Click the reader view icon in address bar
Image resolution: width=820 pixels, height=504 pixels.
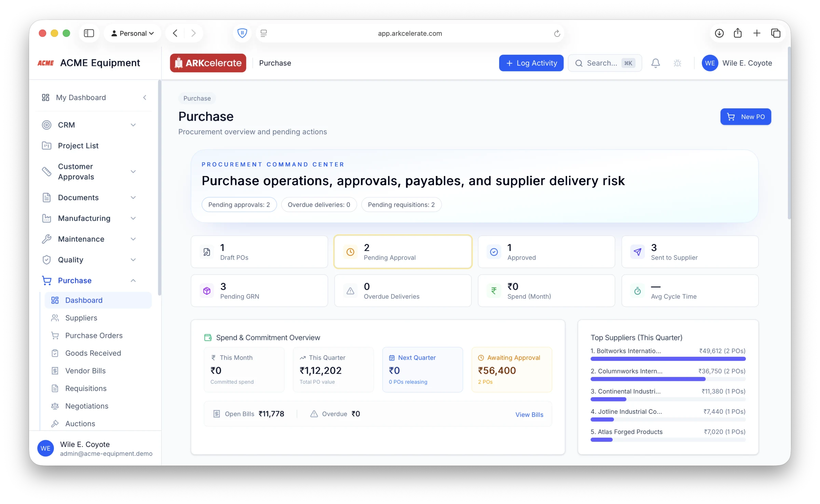263,33
